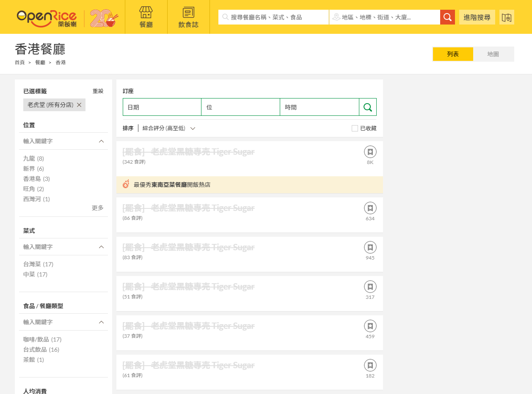The width and height of the screenshot is (532, 394).
Task: Open the 綜合評分 (高至低) sort dropdown
Action: 169,129
